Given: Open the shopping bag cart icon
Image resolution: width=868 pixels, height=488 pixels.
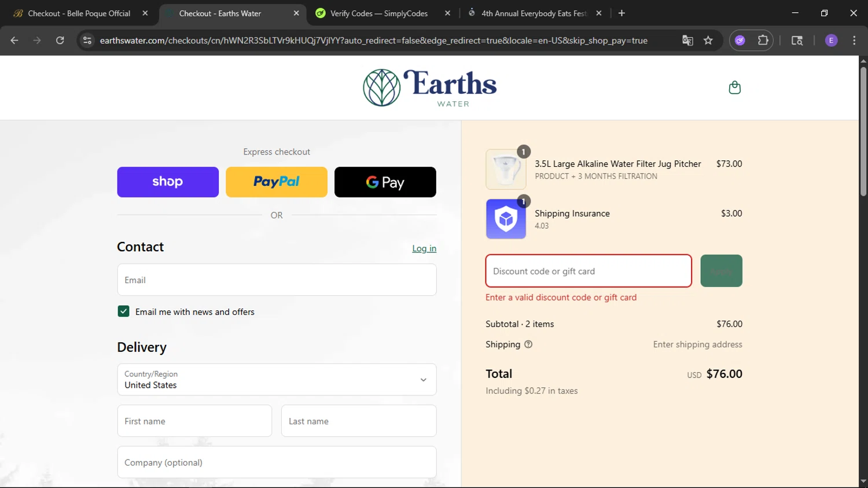Looking at the screenshot, I should pos(734,87).
